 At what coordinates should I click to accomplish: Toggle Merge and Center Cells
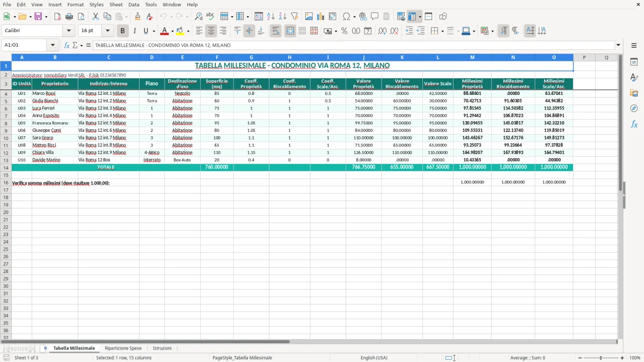coord(290,31)
